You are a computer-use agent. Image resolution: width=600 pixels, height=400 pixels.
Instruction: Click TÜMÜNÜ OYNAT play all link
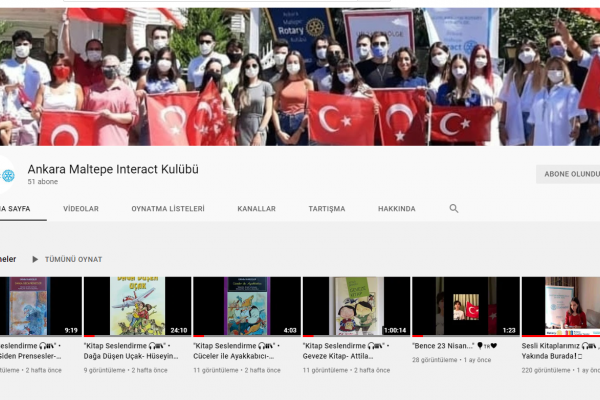click(73, 260)
